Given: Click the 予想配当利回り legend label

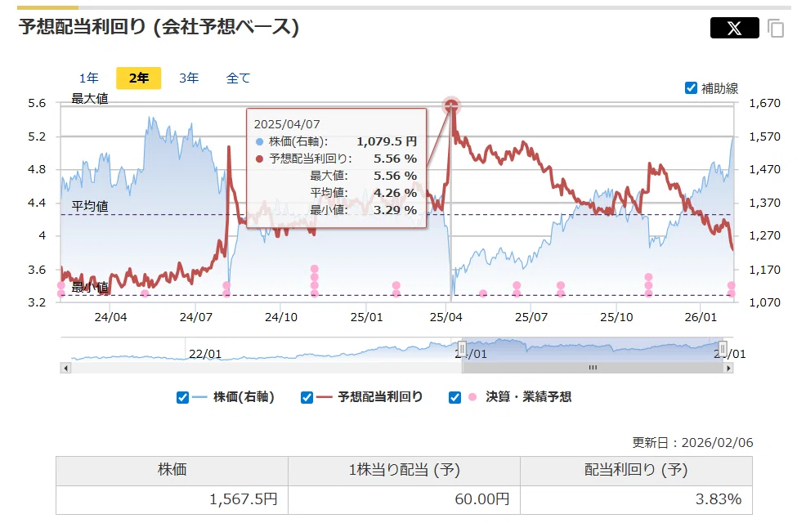Looking at the screenshot, I should (380, 397).
